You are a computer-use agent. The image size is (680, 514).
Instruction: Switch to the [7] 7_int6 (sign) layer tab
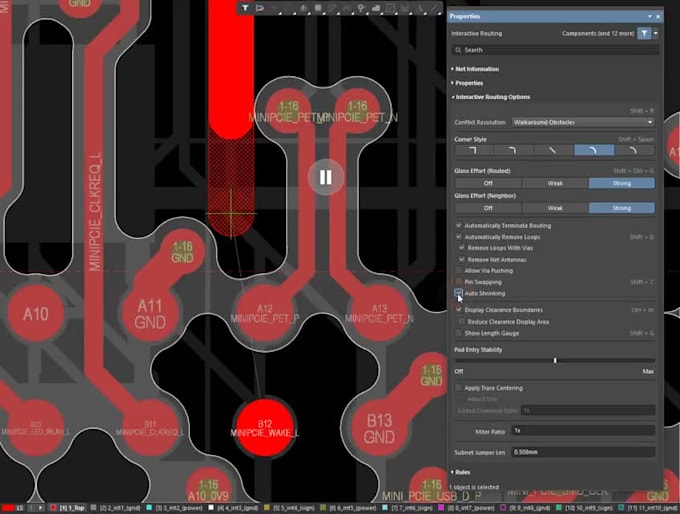(x=408, y=507)
